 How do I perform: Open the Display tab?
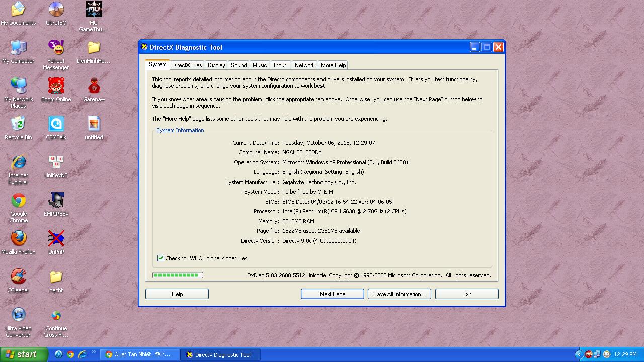[x=216, y=65]
